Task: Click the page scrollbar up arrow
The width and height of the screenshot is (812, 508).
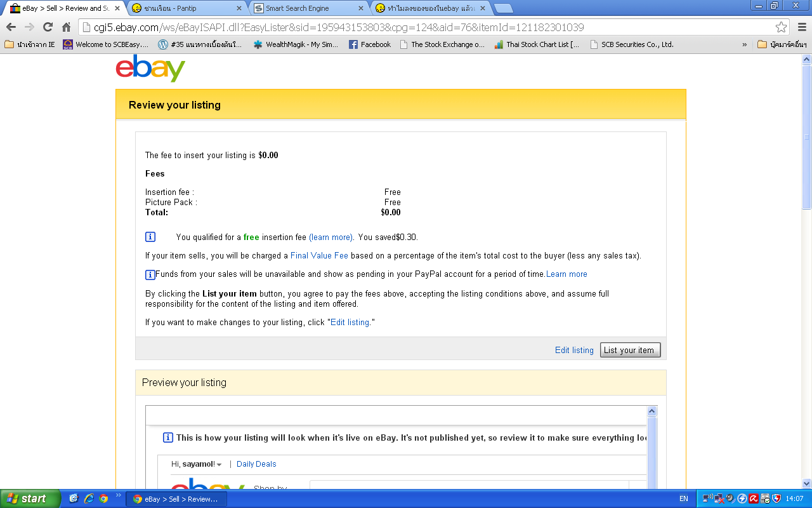Action: pos(807,59)
